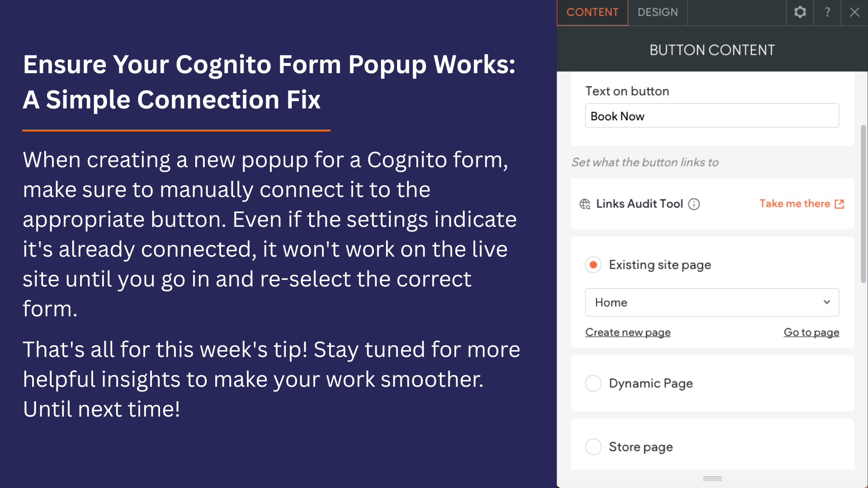This screenshot has width=868, height=488.
Task: Select the Dynamic Page radio button
Action: (593, 383)
